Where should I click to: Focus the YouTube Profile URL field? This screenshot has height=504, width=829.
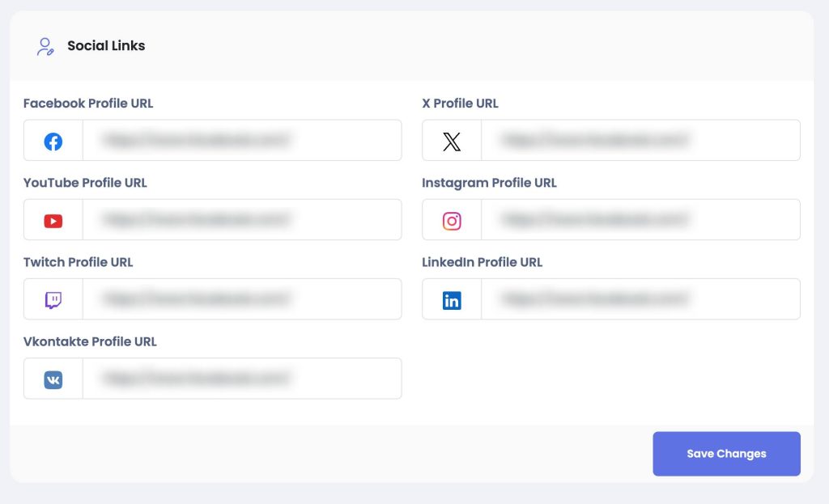(x=242, y=219)
